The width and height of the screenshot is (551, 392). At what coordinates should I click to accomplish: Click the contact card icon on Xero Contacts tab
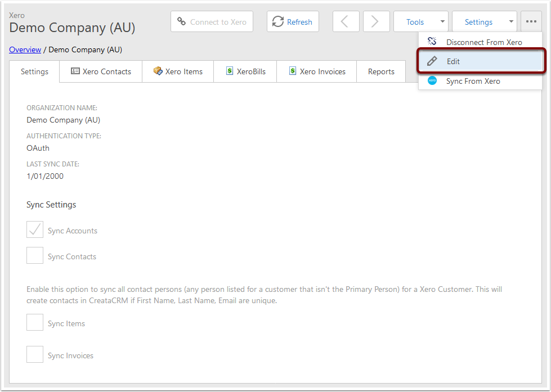[75, 71]
